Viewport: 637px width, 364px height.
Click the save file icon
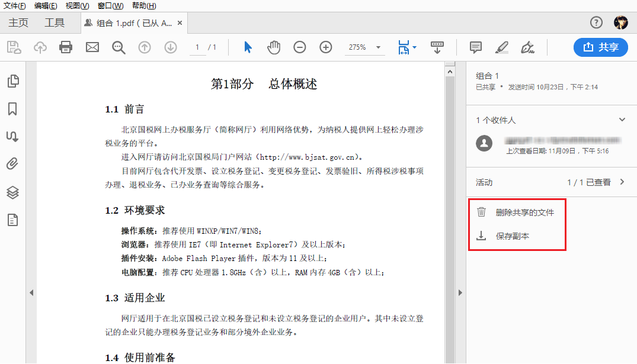(x=14, y=47)
